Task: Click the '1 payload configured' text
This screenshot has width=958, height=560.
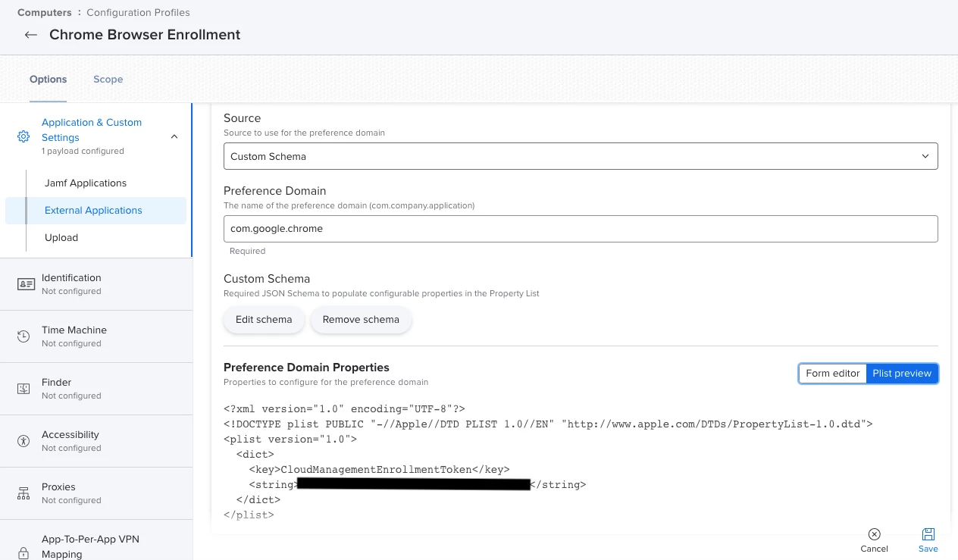Action: click(83, 151)
